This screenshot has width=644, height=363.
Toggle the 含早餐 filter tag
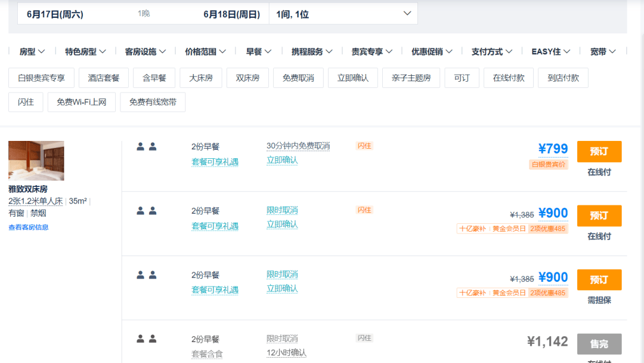[x=154, y=78]
